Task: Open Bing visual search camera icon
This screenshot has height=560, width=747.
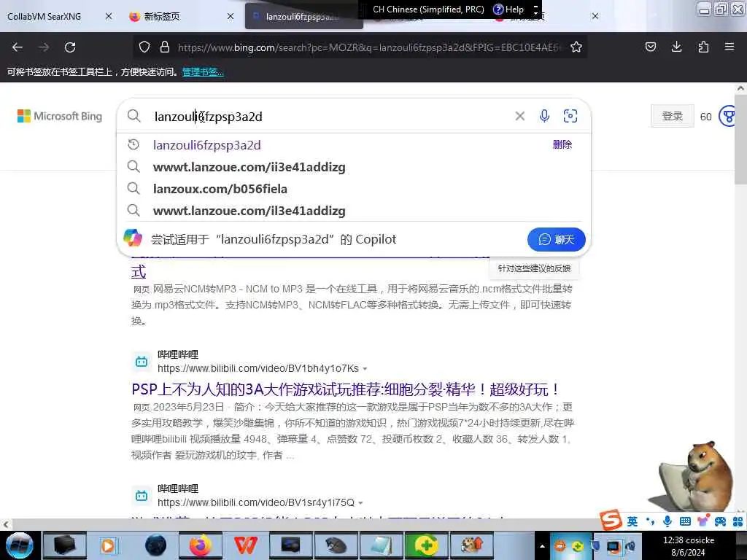Action: [x=570, y=116]
